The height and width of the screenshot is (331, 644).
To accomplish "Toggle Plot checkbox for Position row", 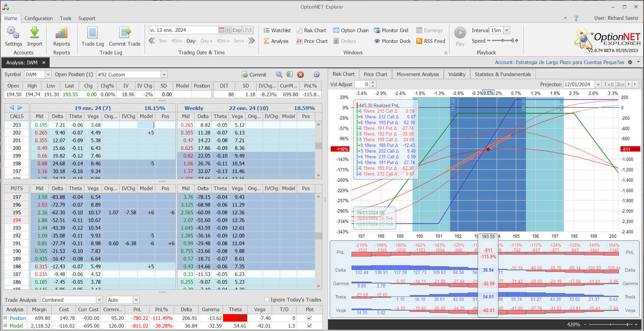I will [x=309, y=318].
